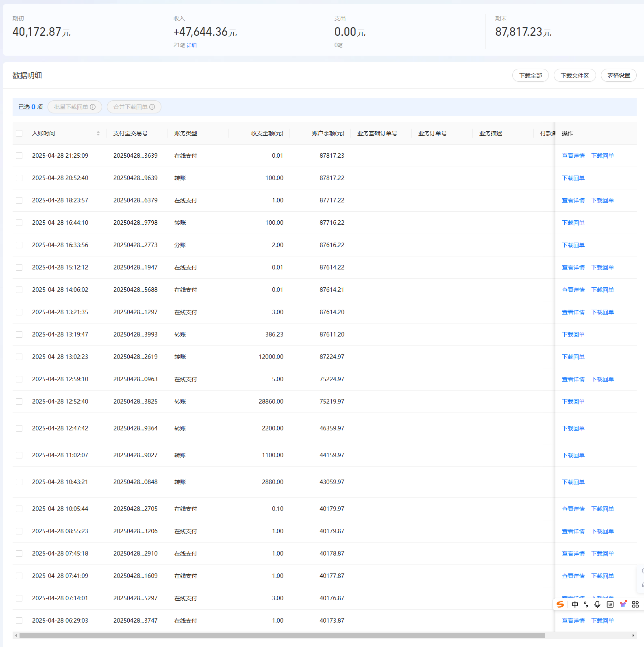Image resolution: width=644 pixels, height=647 pixels.
Task: Sort by 入账时间 using the sort arrows
Action: click(x=98, y=133)
